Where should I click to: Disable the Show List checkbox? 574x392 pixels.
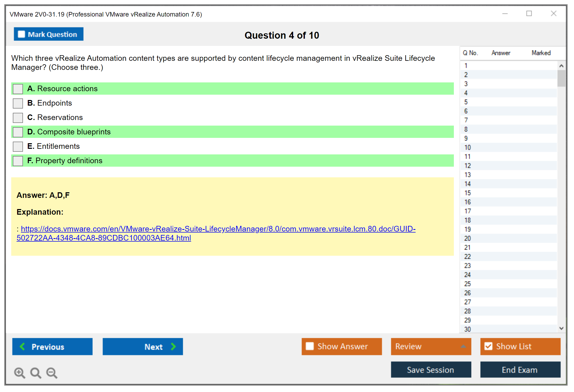tap(488, 346)
